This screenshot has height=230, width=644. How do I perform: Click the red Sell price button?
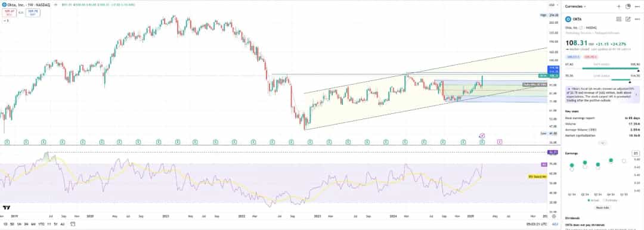pos(9,13)
